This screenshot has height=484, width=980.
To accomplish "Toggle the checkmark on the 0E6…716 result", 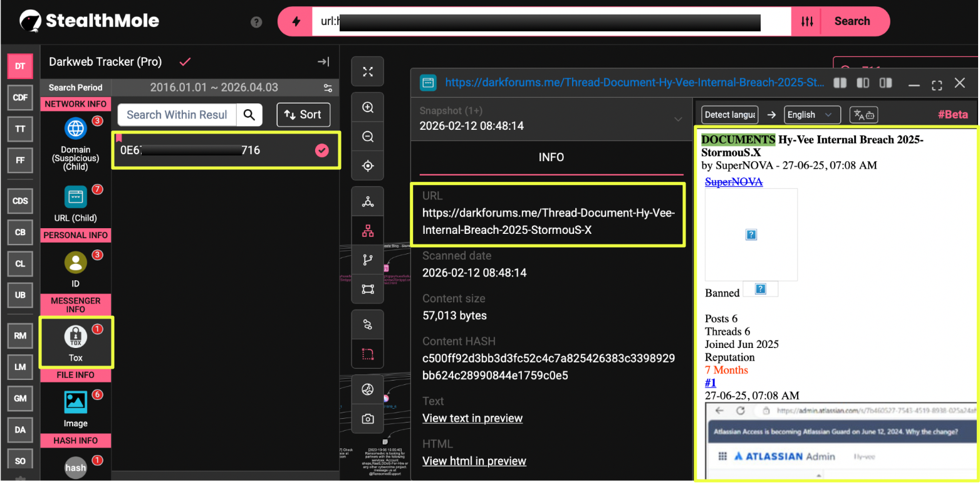I will (321, 150).
